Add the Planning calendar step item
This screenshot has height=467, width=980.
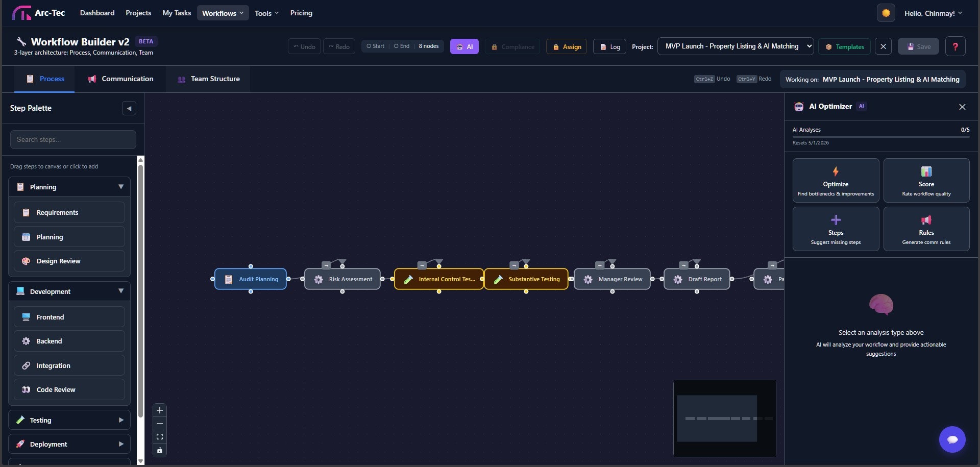tap(69, 237)
